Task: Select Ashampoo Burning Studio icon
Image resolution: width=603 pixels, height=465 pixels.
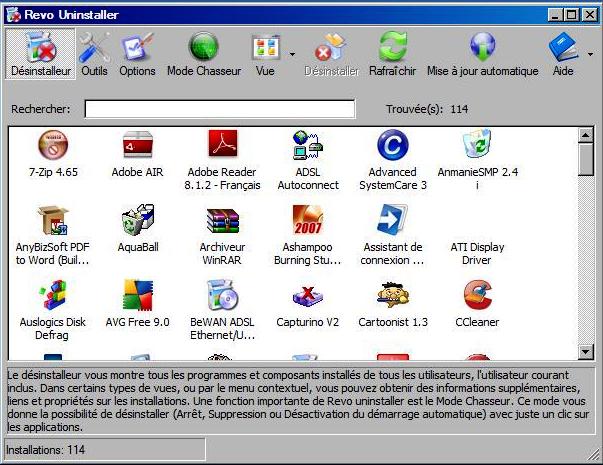Action: tap(308, 220)
